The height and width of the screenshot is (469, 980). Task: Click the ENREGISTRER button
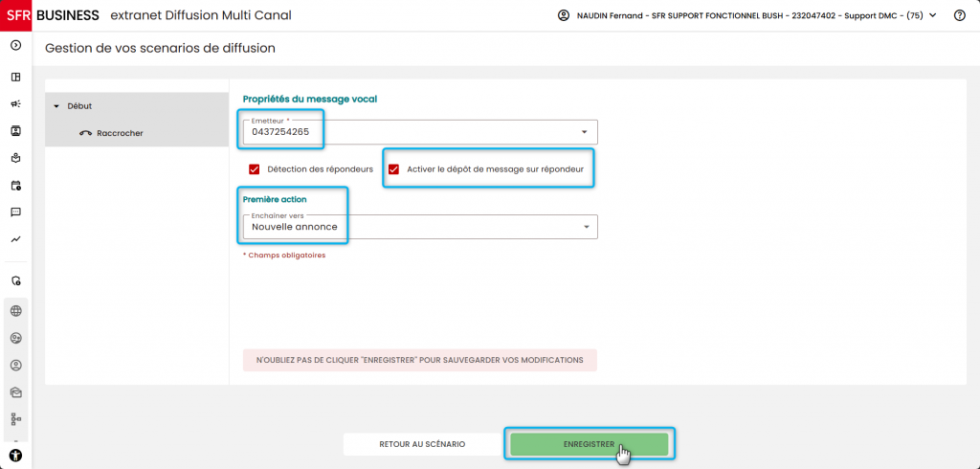589,444
